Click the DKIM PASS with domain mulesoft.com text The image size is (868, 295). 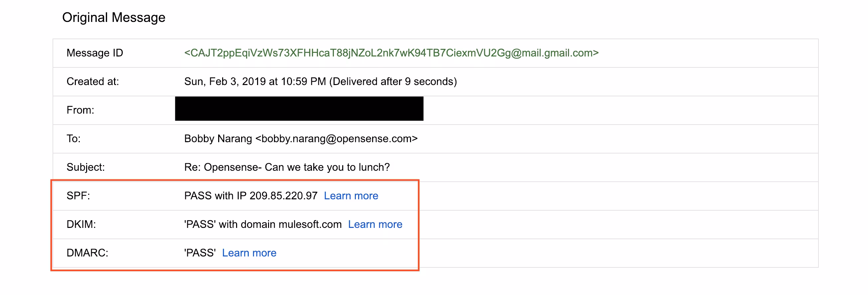point(263,224)
